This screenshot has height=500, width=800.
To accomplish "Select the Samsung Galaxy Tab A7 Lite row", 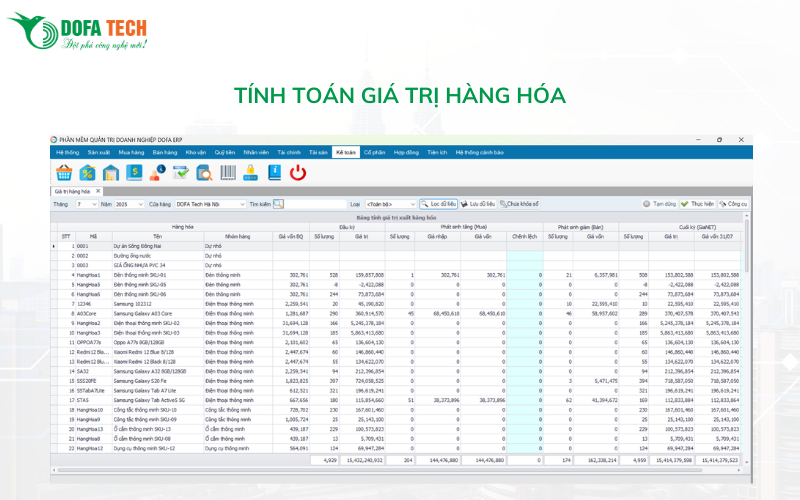I will (398, 391).
